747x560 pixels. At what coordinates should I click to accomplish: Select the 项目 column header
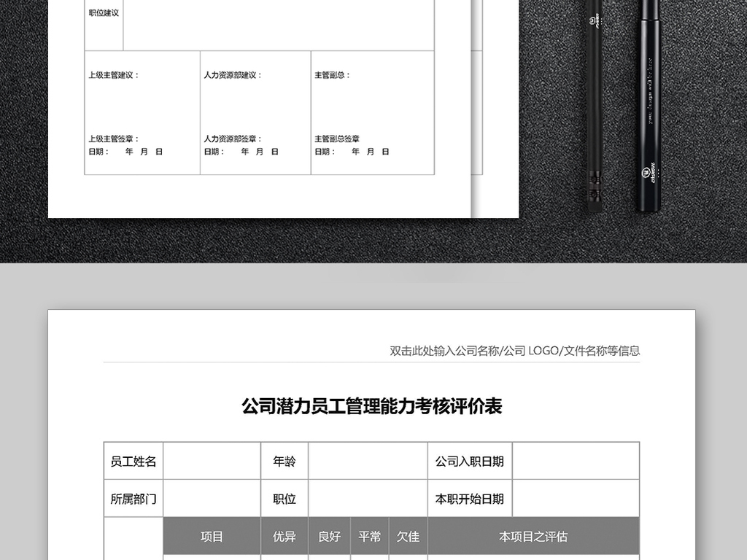pyautogui.click(x=212, y=536)
